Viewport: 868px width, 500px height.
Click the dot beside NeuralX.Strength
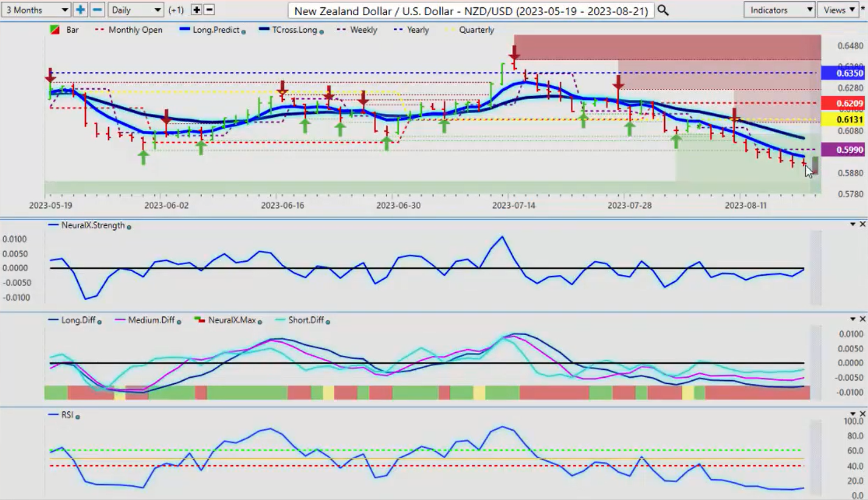[129, 226]
